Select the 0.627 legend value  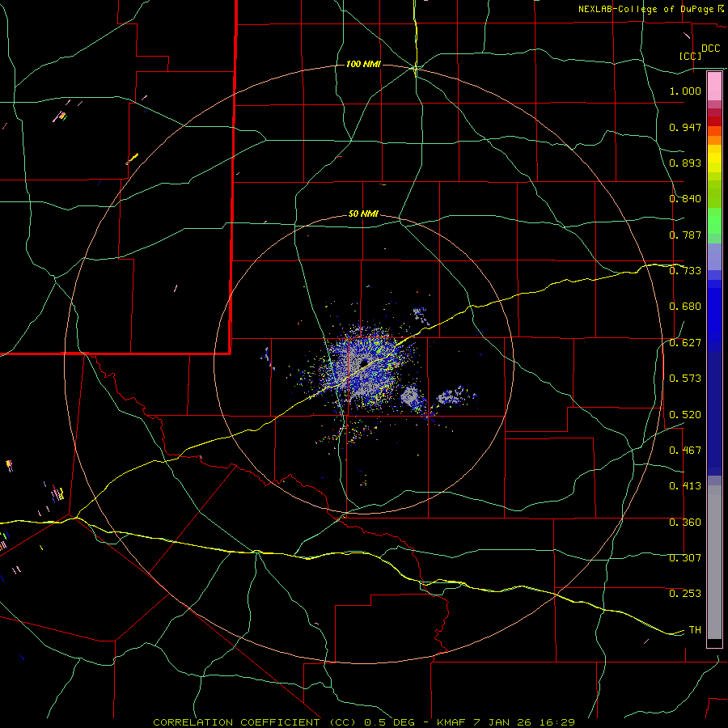coord(685,343)
